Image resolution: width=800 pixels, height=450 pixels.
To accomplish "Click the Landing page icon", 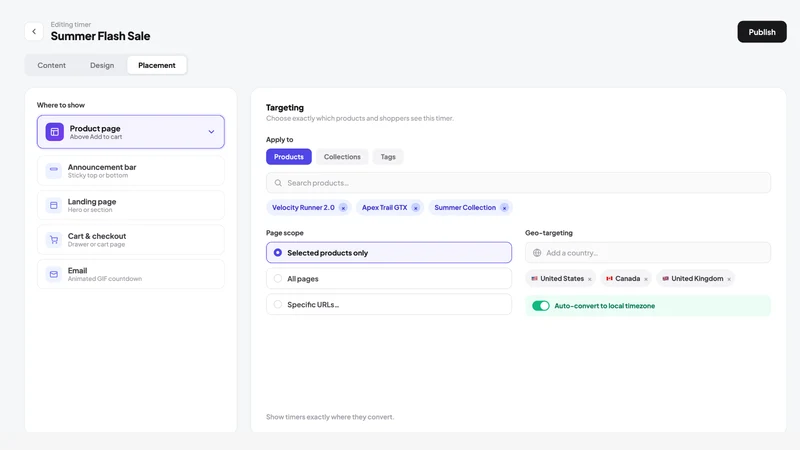I will click(x=54, y=205).
